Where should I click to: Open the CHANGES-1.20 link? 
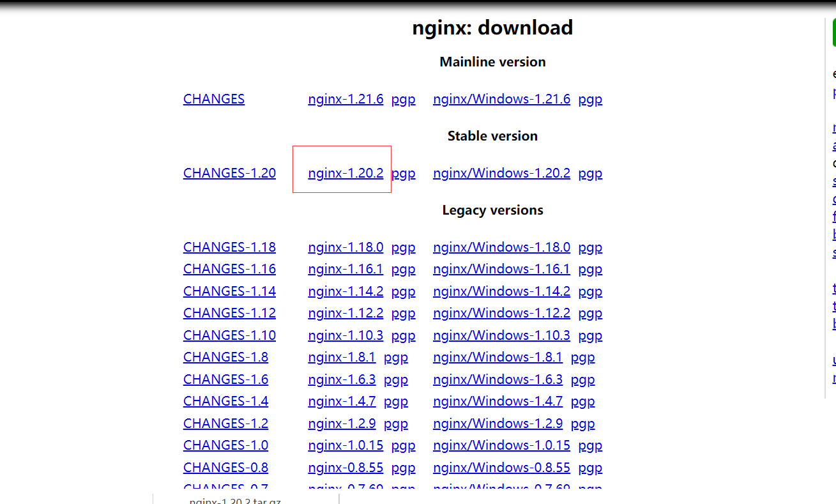coord(229,173)
